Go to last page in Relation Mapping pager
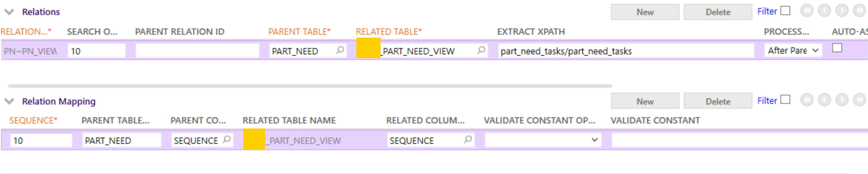Viewport: 868px width, 174px height. [860, 100]
